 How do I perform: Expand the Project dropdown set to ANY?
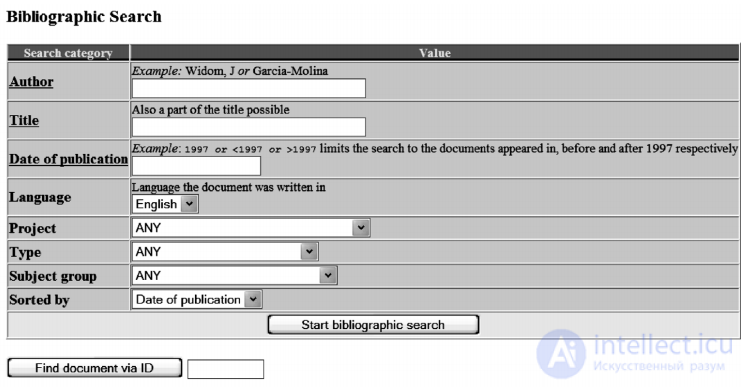coord(250,228)
